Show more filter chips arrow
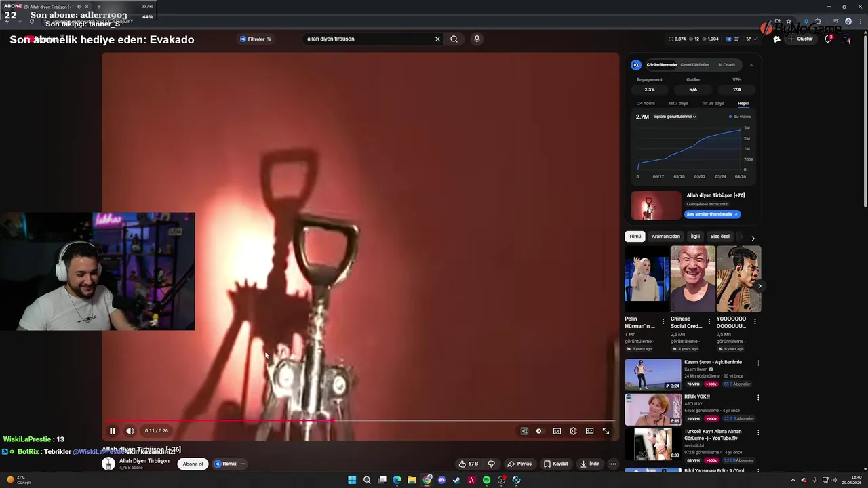 point(753,238)
